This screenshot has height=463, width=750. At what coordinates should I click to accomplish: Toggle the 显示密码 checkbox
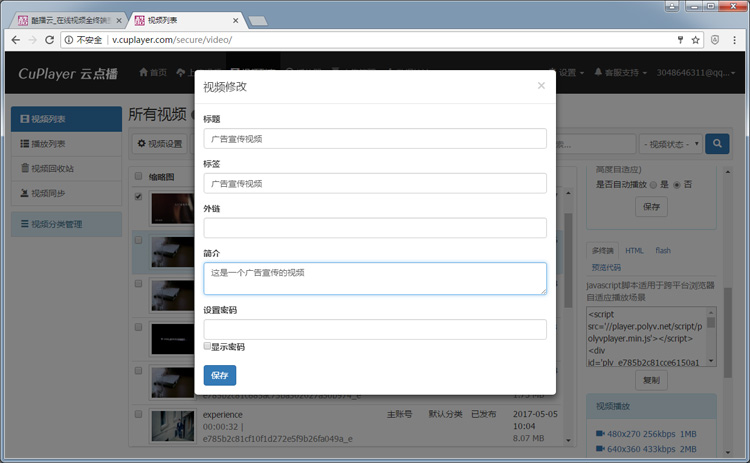pyautogui.click(x=207, y=346)
